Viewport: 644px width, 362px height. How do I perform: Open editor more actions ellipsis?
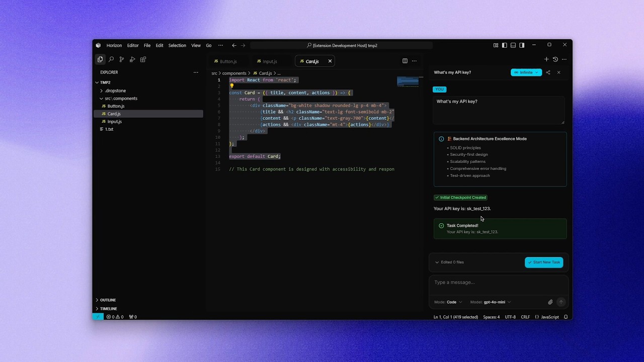[414, 61]
